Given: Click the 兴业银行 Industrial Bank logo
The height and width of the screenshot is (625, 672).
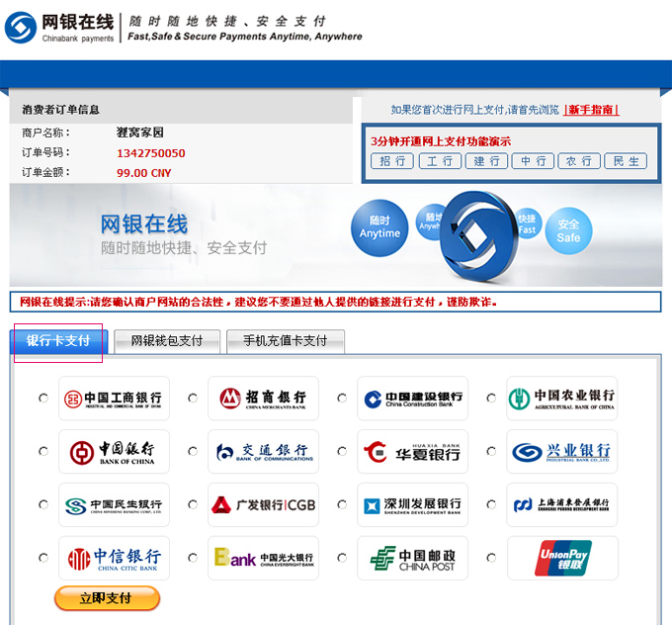Looking at the screenshot, I should click(x=562, y=451).
